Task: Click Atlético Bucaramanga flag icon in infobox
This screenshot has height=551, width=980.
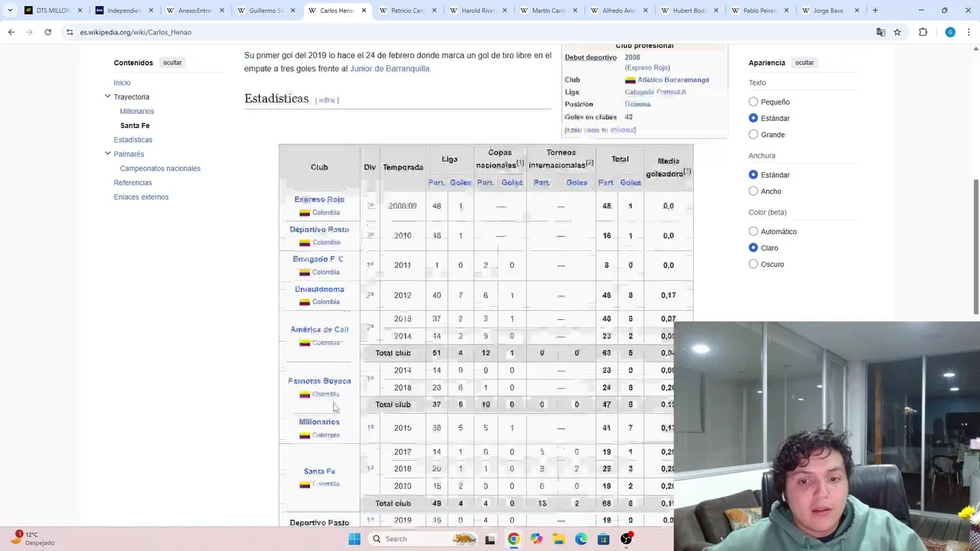Action: 630,80
